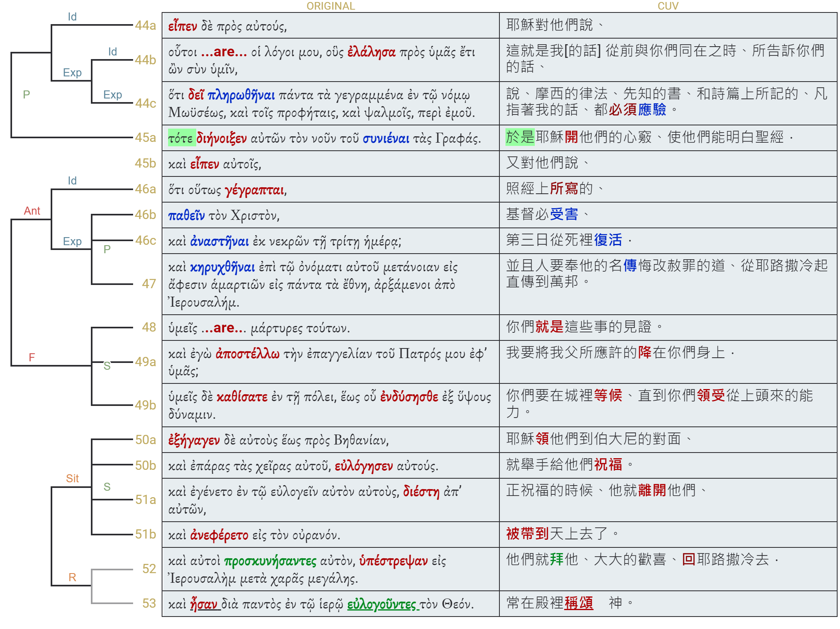840x629 pixels.
Task: Click the red Chinese word 等候
Action: tap(608, 395)
